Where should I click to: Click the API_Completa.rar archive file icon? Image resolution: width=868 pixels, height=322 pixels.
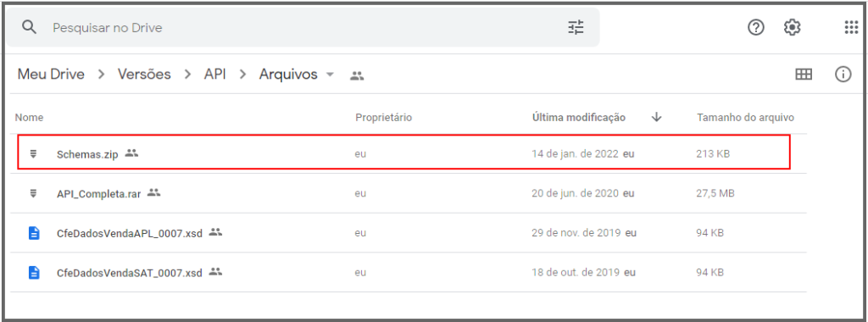pyautogui.click(x=33, y=193)
